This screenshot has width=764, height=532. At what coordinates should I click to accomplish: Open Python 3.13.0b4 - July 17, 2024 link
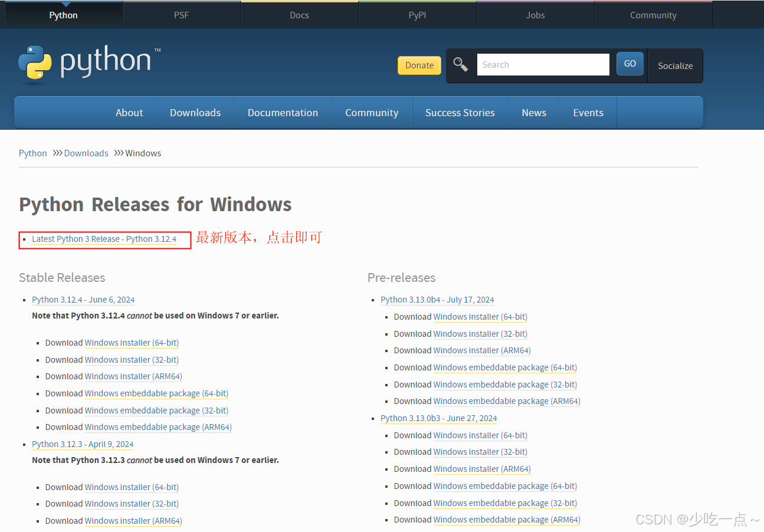437,300
